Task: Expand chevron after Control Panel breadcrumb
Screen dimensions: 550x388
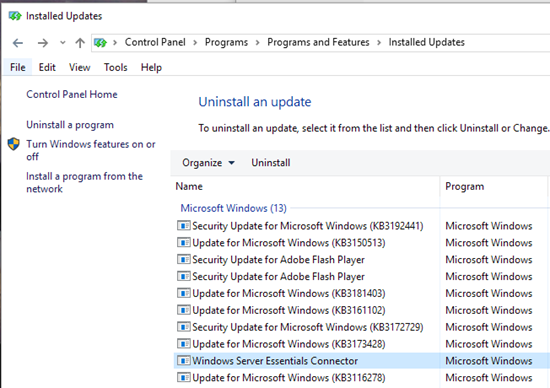Action: point(195,43)
